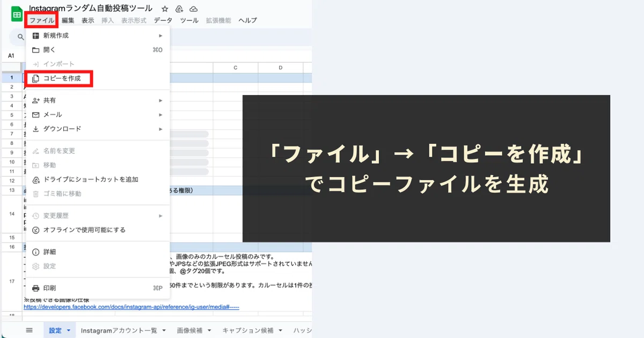Switch to Instagramアカウント一覧 sheet tab

(x=120, y=330)
